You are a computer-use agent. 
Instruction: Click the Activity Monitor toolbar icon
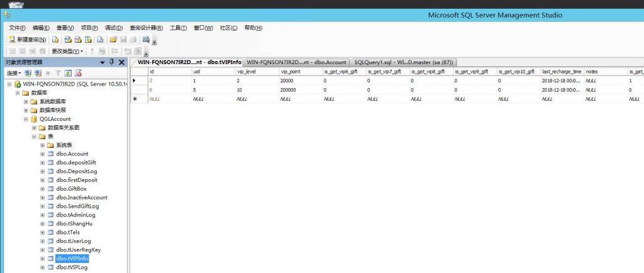tap(146, 40)
